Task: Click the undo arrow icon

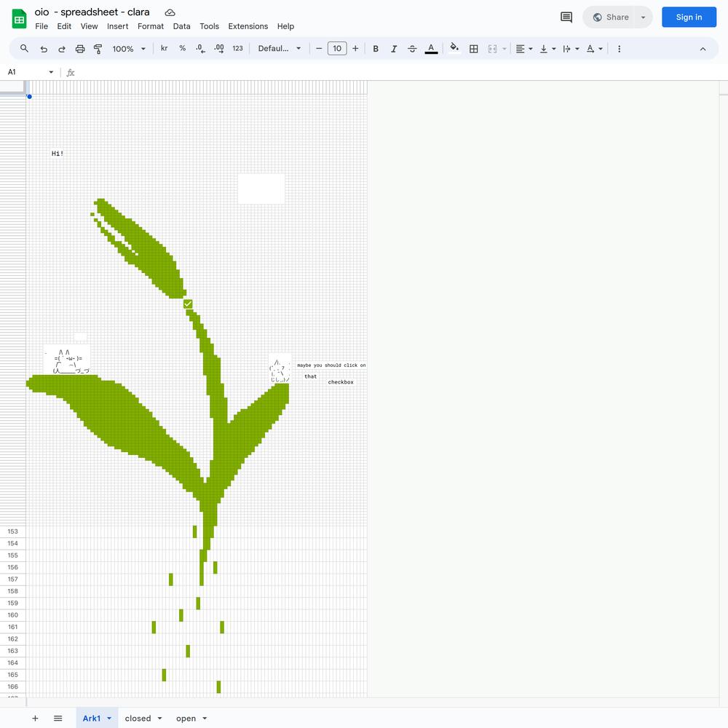Action: pyautogui.click(x=44, y=49)
